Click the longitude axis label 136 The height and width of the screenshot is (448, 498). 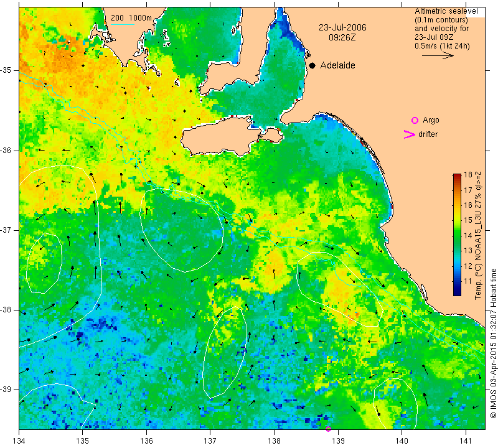[146, 441]
